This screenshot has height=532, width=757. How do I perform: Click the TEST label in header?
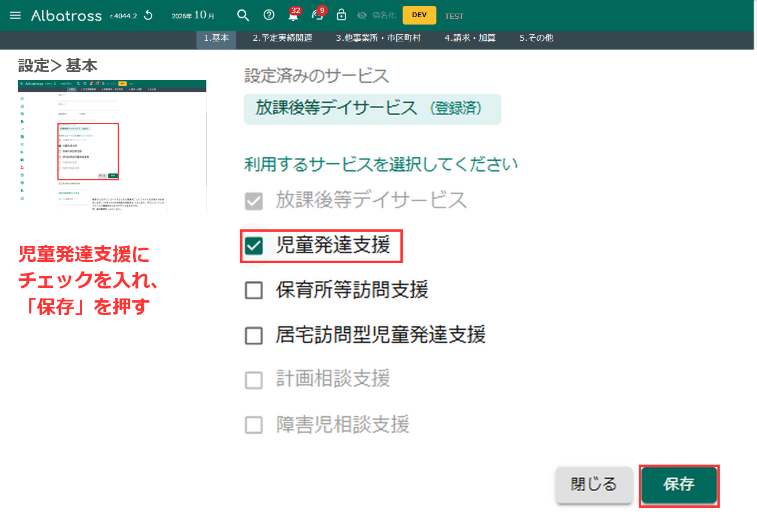coord(454,16)
